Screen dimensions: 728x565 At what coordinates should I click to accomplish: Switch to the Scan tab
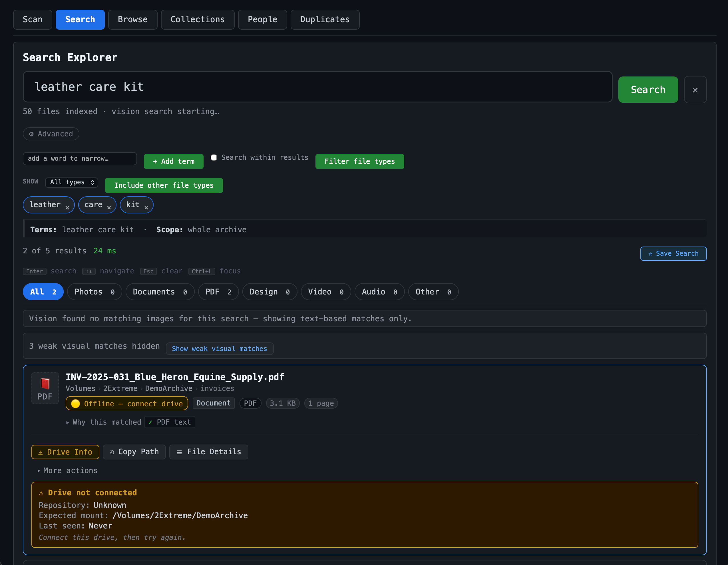[33, 20]
